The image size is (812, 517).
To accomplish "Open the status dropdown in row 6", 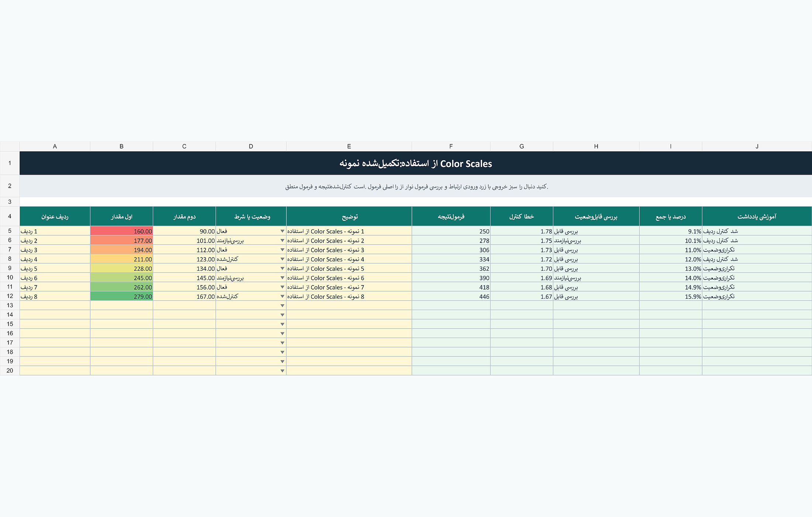I will pyautogui.click(x=282, y=240).
